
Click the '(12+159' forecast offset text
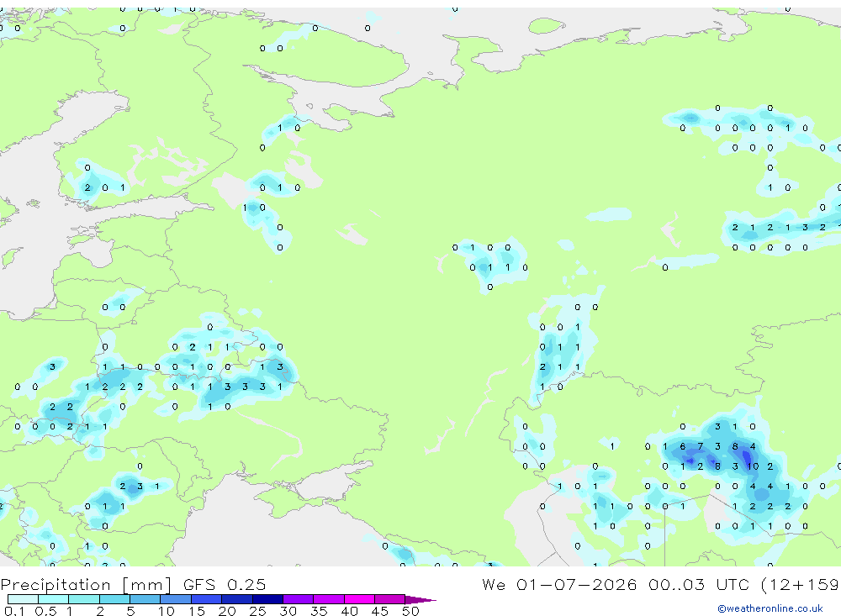point(800,584)
